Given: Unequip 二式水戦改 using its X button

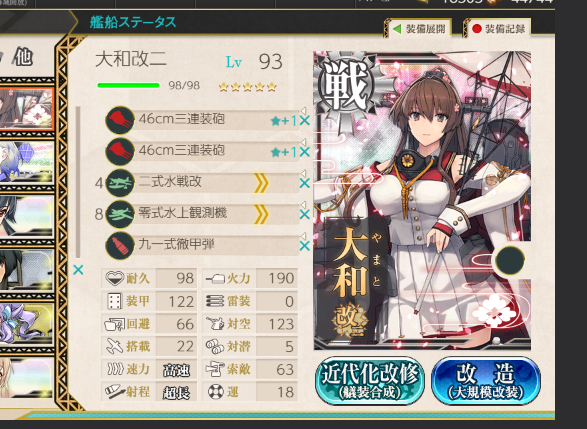Looking at the screenshot, I should coord(305,183).
